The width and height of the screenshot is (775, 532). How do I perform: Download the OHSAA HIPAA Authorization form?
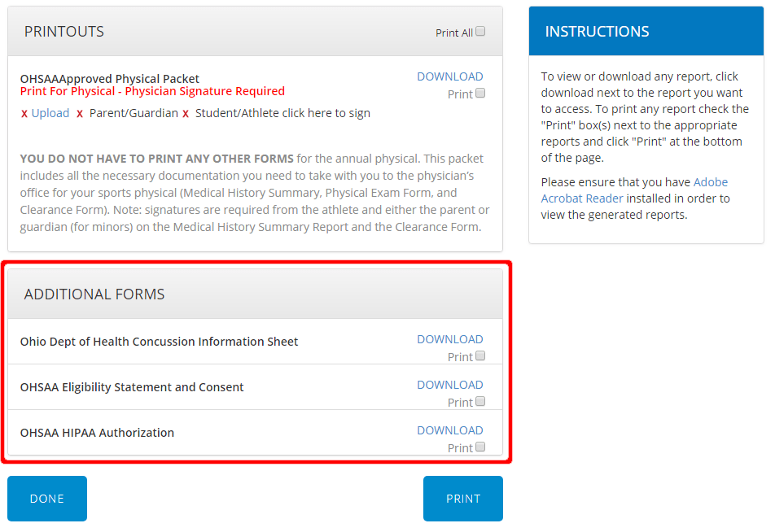coord(450,430)
